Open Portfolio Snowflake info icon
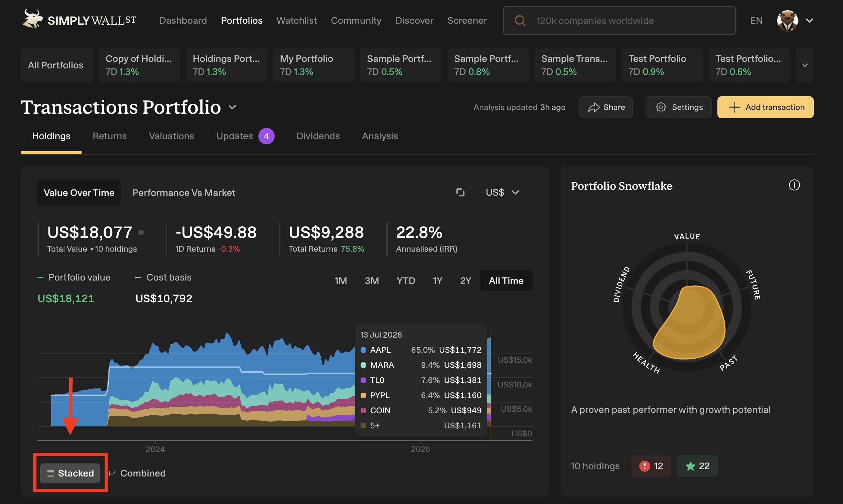843x504 pixels. [794, 185]
